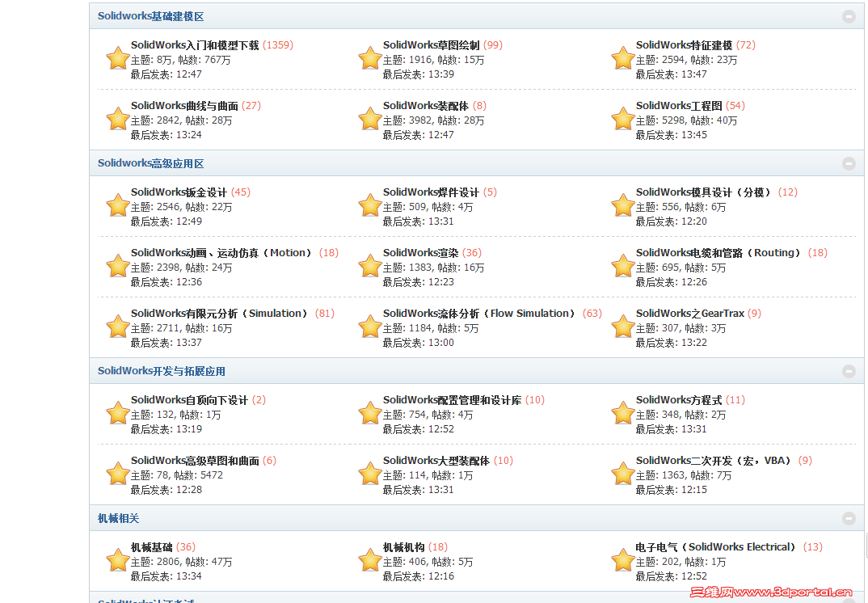Click star icon beside SolidWorks焊件设计
868x603 pixels.
pyautogui.click(x=370, y=205)
